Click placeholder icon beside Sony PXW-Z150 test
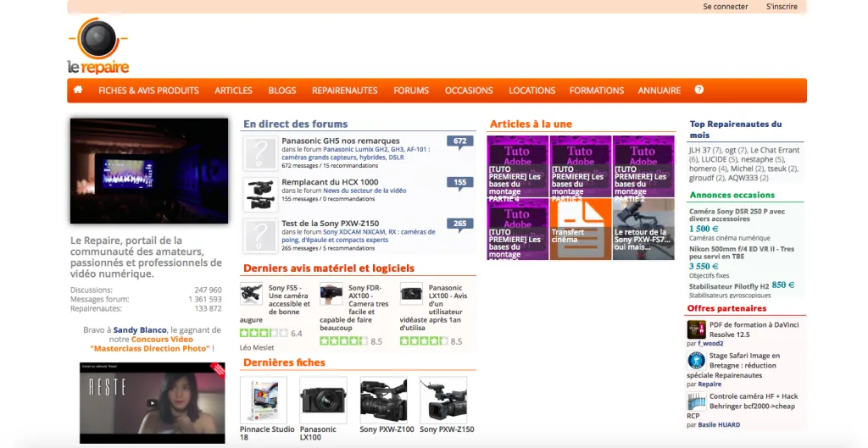Image resolution: width=868 pixels, height=448 pixels. click(x=261, y=236)
